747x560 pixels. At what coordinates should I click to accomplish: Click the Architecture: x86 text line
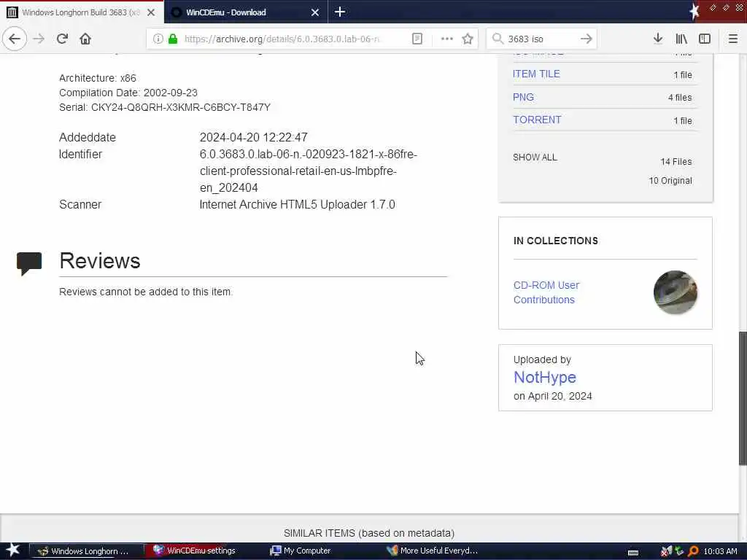97,77
